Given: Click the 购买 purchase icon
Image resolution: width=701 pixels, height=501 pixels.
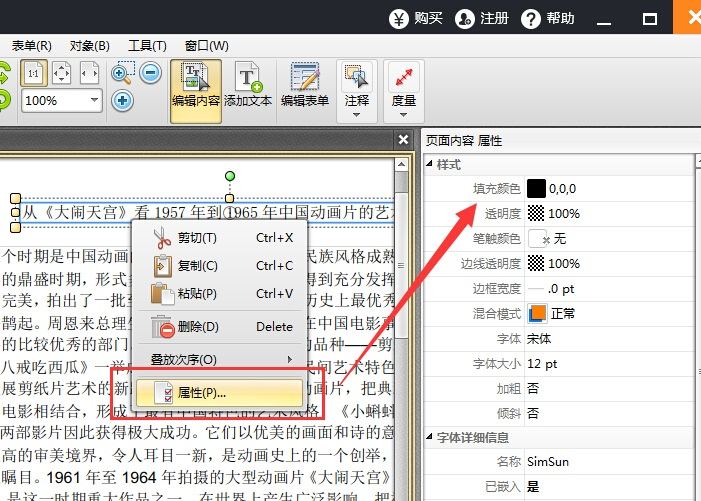Looking at the screenshot, I should click(x=398, y=19).
